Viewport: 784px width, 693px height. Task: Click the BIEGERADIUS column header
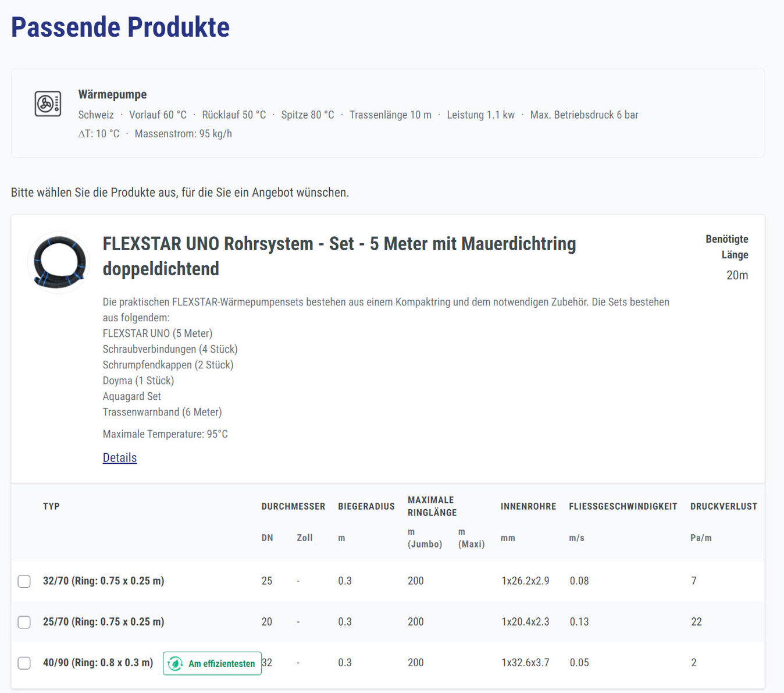click(x=366, y=506)
